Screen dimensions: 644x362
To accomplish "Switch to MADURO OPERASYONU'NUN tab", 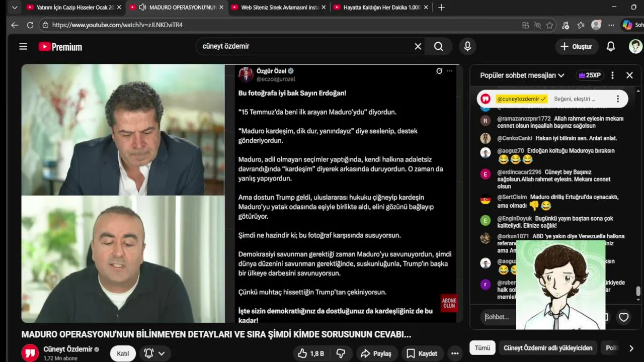I will point(176,8).
